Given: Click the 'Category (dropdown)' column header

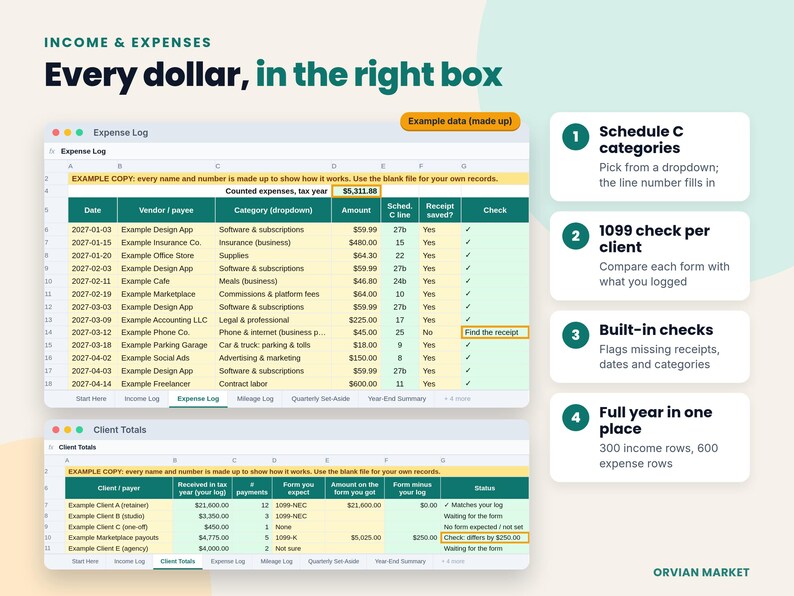Looking at the screenshot, I should point(273,210).
